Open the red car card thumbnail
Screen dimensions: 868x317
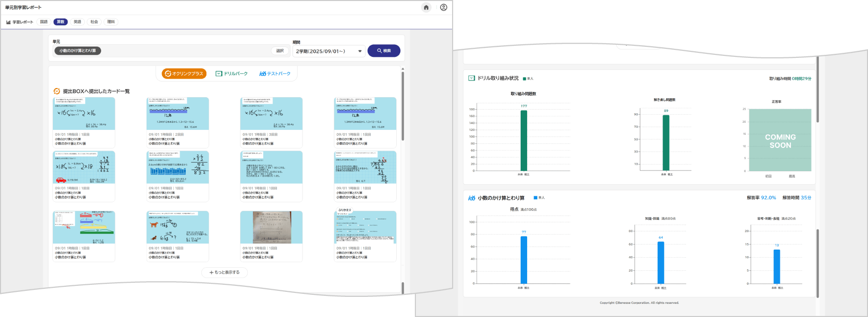point(84,168)
